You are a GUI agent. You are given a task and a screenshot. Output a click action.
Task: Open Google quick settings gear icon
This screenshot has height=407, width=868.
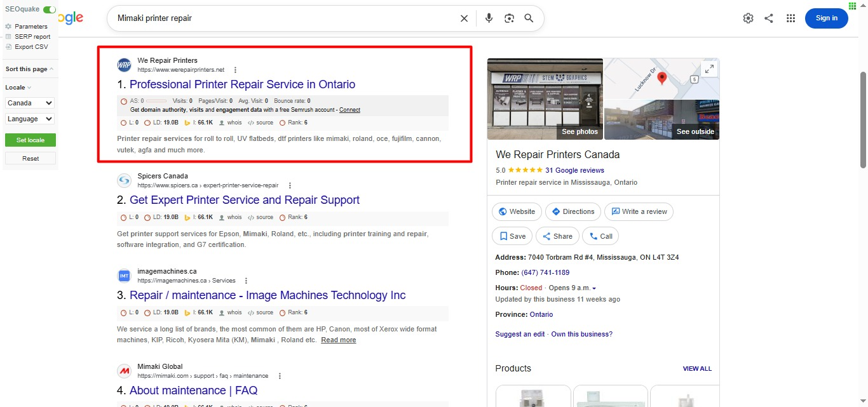click(x=748, y=18)
